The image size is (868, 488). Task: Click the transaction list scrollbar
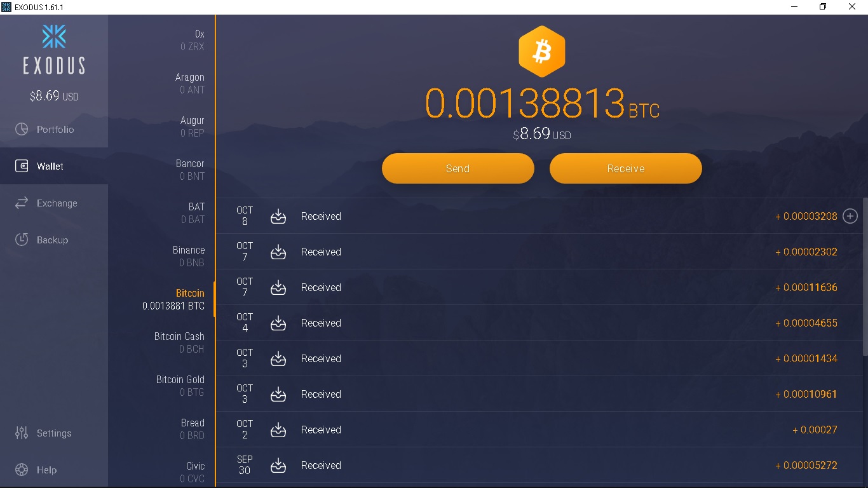pos(865,276)
